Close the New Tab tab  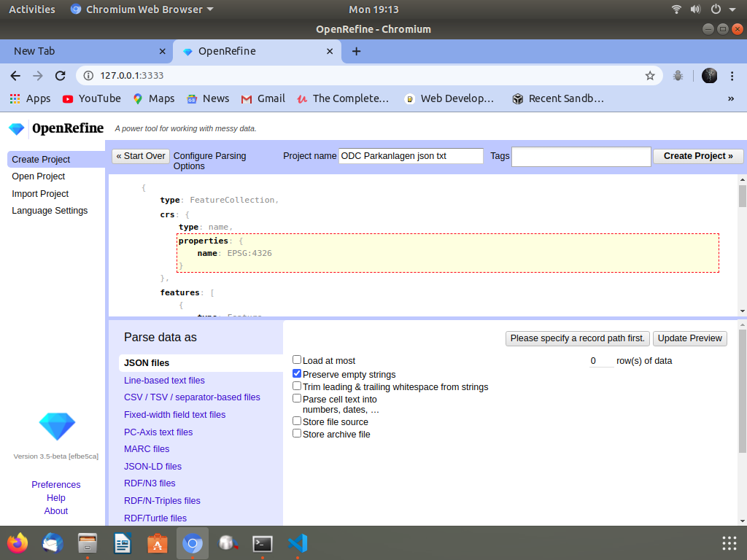pos(163,52)
